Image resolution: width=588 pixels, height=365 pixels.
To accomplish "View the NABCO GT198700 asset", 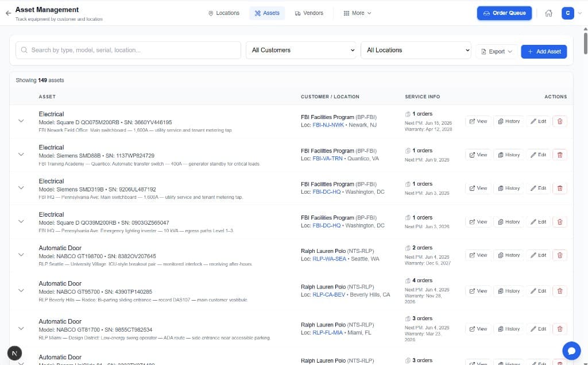I will 478,255.
